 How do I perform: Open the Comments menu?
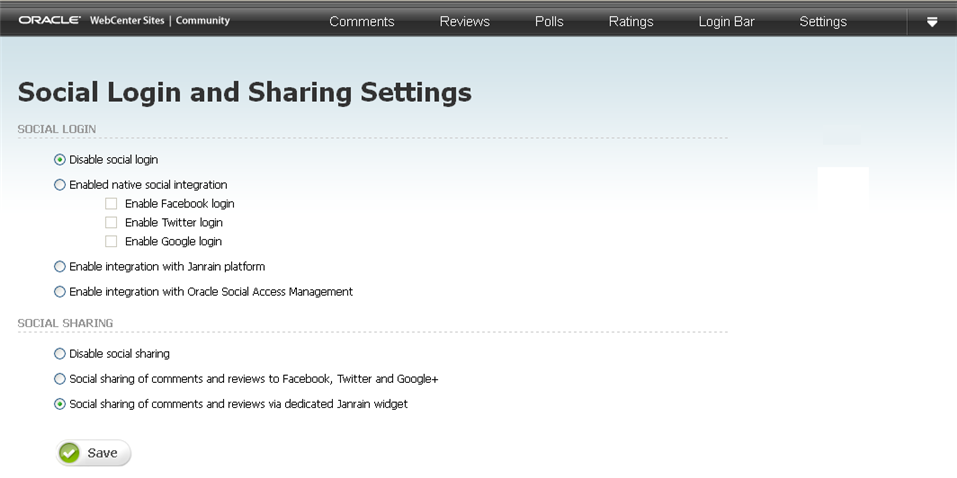361,22
